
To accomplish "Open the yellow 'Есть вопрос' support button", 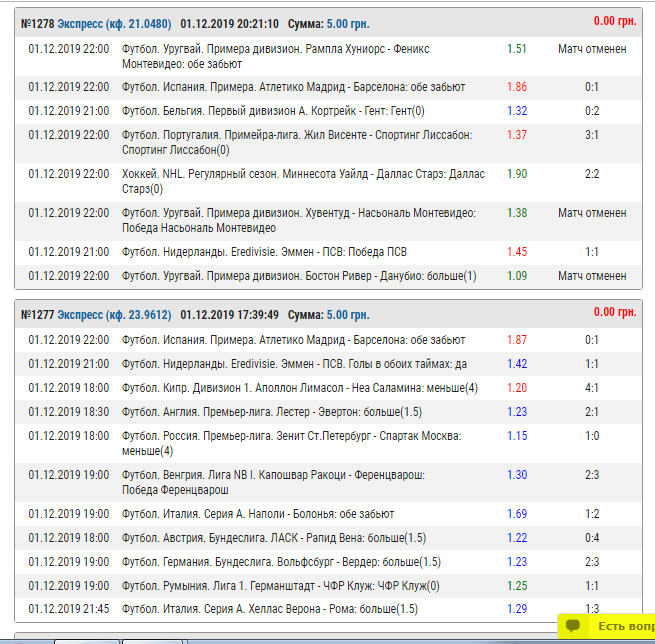I will tap(607, 626).
